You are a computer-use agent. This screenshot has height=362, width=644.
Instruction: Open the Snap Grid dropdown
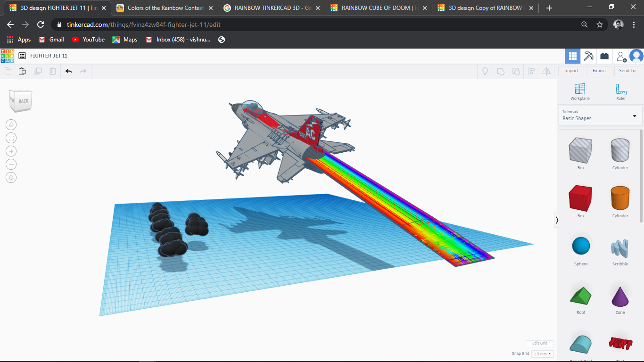(x=542, y=353)
